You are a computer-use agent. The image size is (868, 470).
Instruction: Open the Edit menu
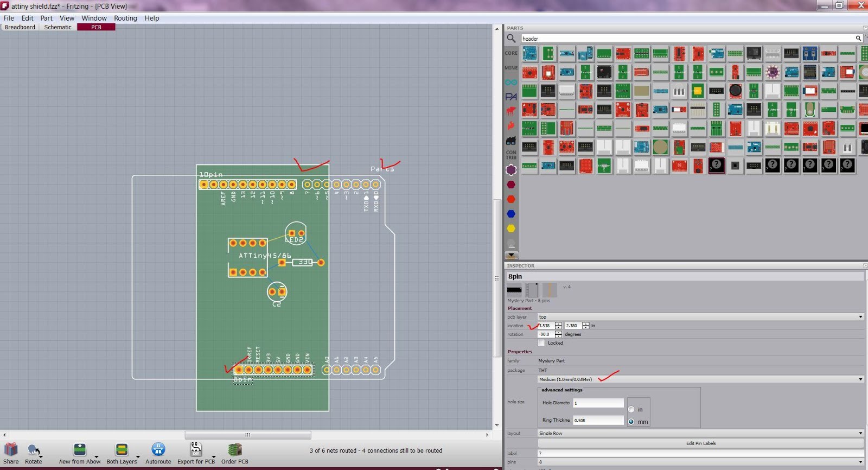click(27, 18)
